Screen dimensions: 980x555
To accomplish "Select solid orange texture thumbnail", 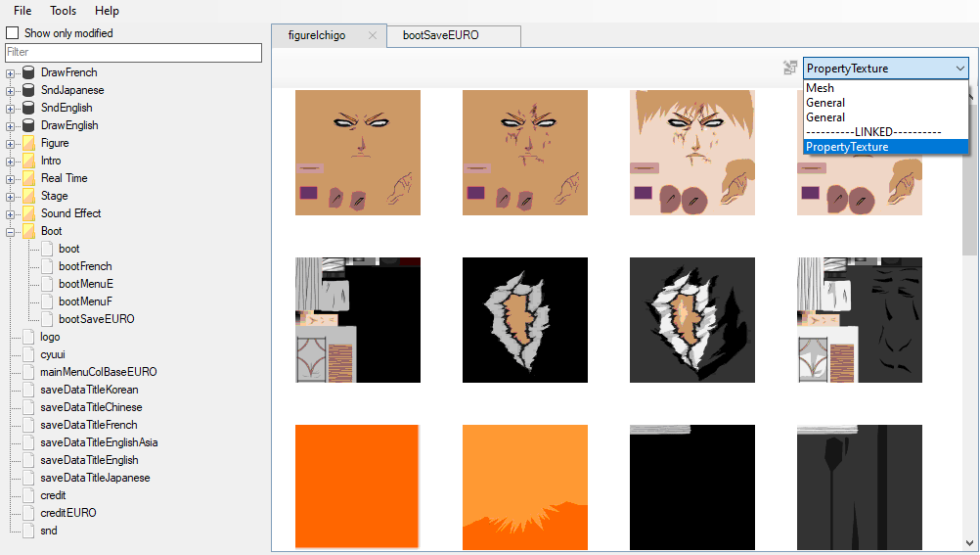I will coord(357,486).
